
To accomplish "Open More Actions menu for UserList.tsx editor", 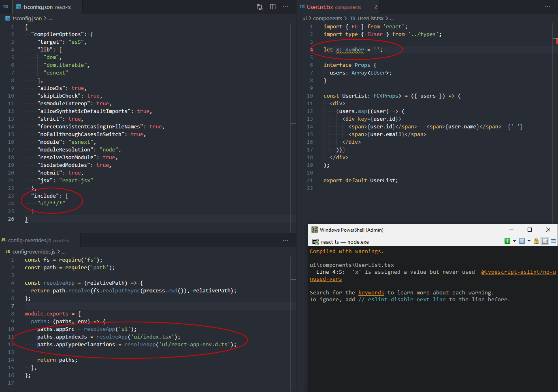I will point(547,7).
